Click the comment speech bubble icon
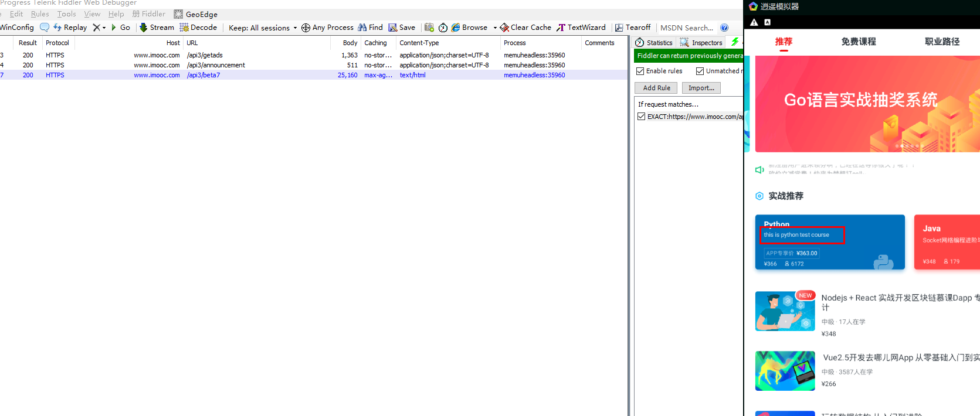Image resolution: width=980 pixels, height=416 pixels. pos(45,28)
